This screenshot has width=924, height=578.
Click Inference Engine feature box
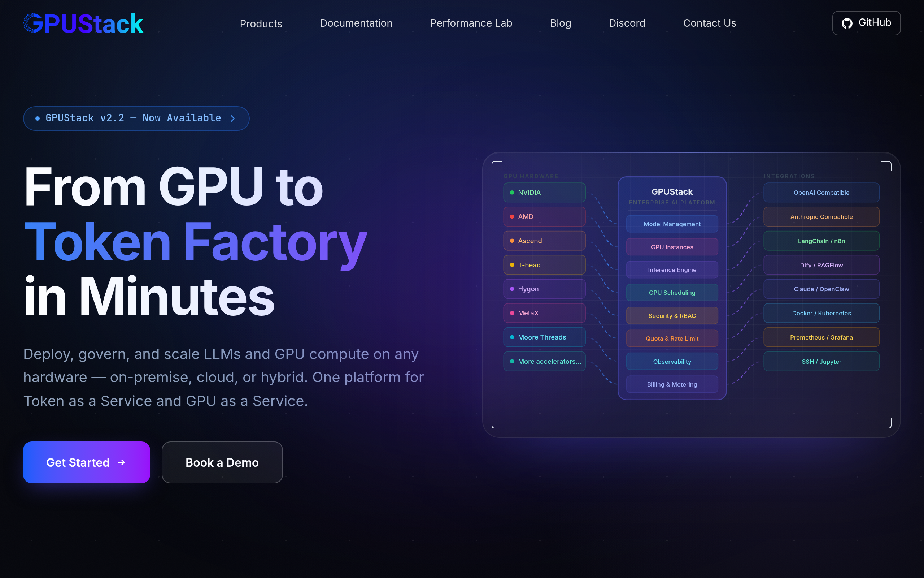672,270
